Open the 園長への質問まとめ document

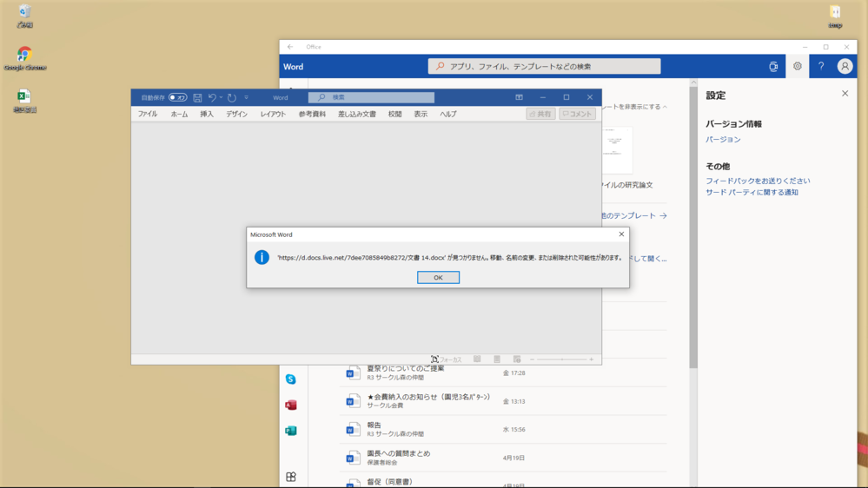[503, 458]
